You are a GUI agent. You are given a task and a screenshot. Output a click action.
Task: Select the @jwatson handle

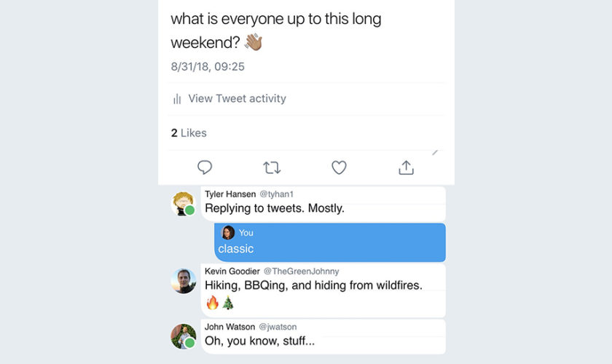pyautogui.click(x=277, y=327)
